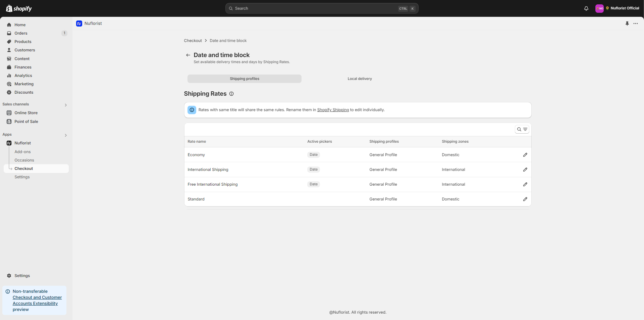644x320 pixels.
Task: Click the pencil edit icon for Economy rate
Action: coord(525,155)
